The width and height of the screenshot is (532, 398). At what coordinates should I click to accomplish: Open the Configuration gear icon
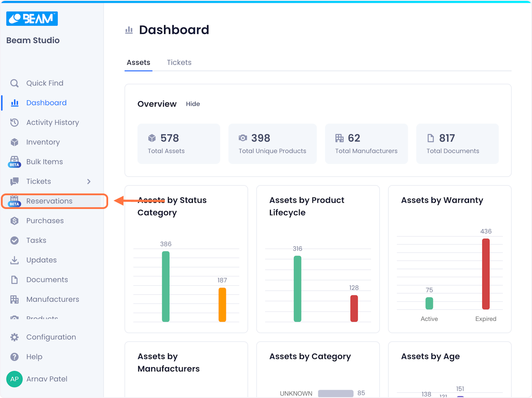coord(14,337)
